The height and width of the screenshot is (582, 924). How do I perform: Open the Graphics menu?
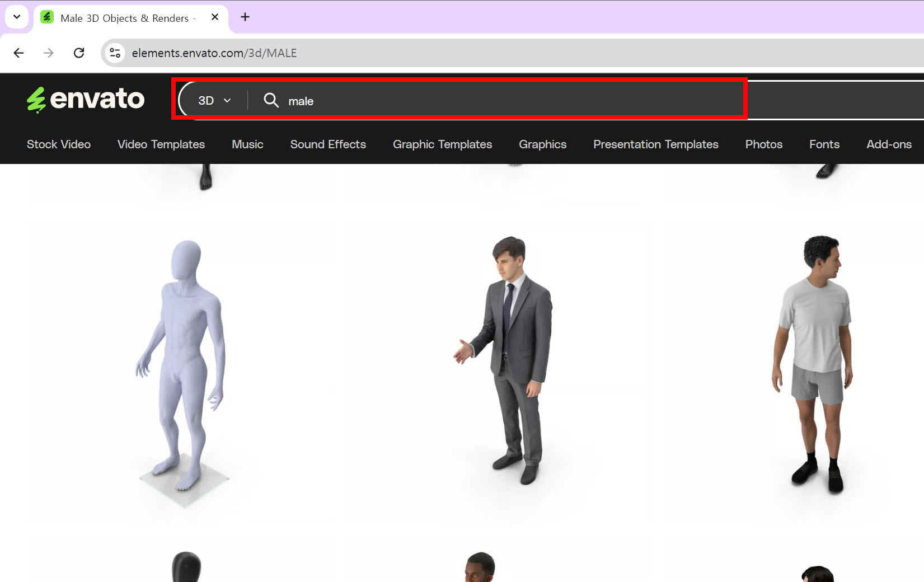[542, 144]
